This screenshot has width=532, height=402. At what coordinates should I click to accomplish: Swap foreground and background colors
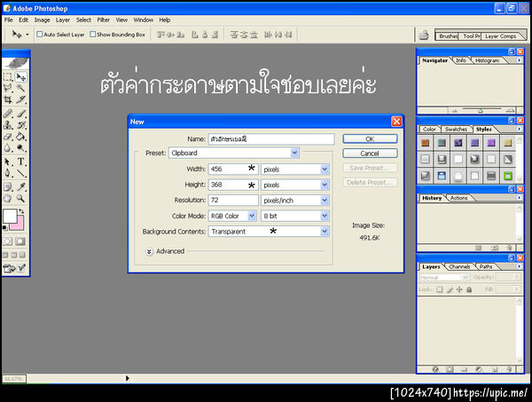pos(21,211)
